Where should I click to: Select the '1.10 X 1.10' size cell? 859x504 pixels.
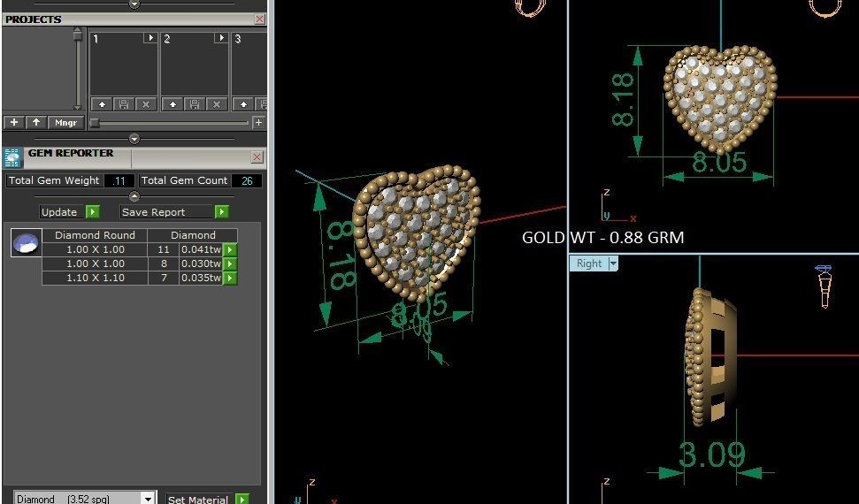(95, 279)
